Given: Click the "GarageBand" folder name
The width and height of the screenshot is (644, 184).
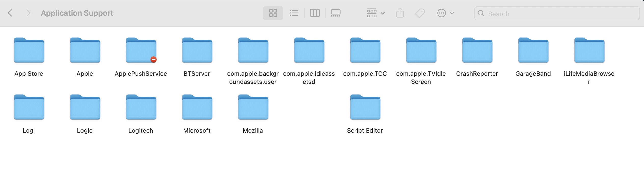Looking at the screenshot, I should click(x=533, y=74).
